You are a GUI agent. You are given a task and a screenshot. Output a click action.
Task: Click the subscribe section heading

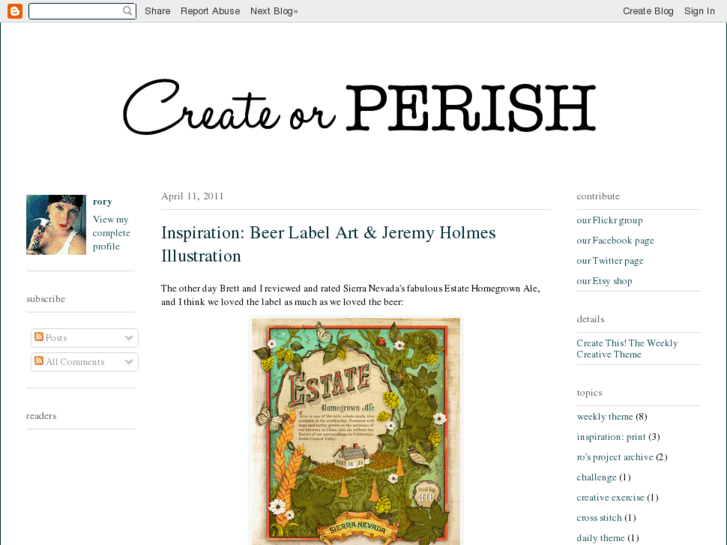[x=45, y=299]
